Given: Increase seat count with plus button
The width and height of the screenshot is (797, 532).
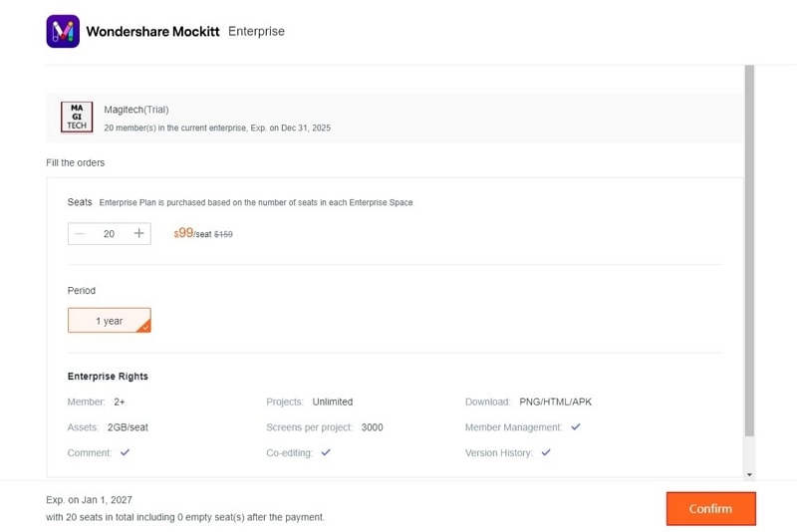Looking at the screenshot, I should 138,233.
